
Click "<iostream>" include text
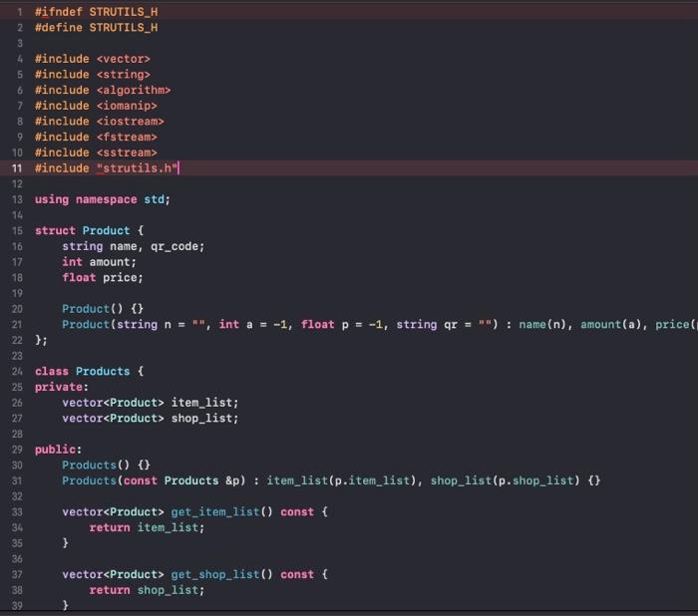131,121
